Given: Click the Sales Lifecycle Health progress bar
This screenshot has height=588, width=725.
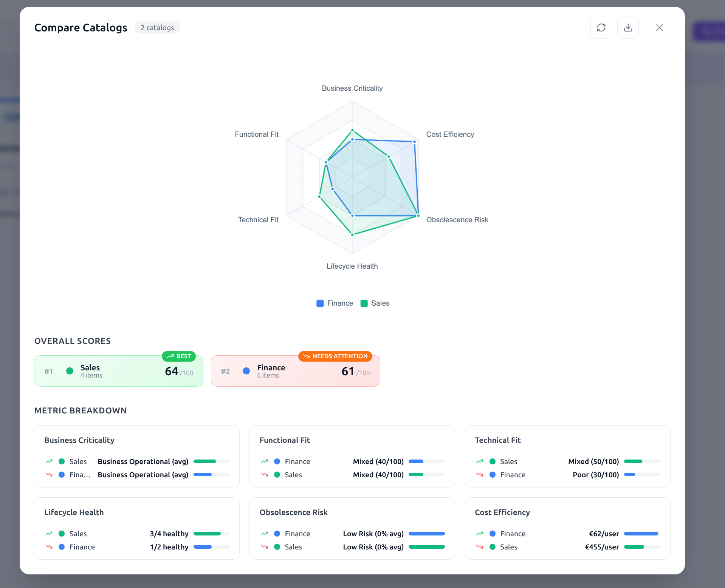Looking at the screenshot, I should click(211, 534).
